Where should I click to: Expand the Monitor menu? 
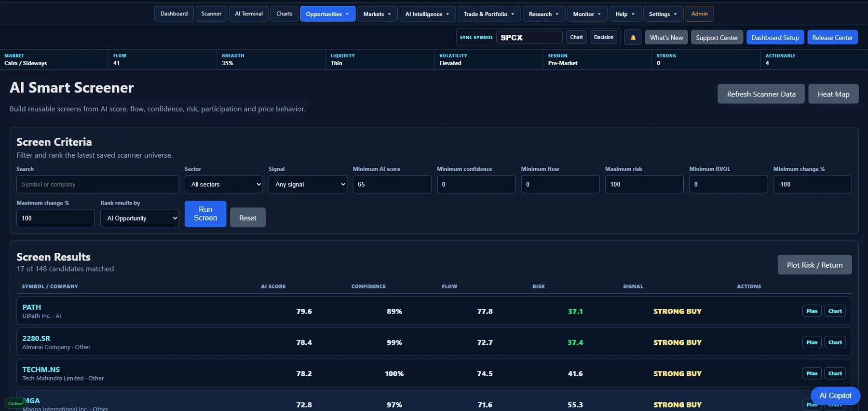point(587,14)
